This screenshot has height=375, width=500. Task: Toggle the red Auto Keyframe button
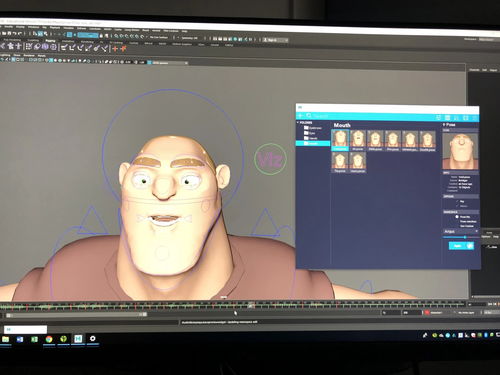(x=427, y=313)
